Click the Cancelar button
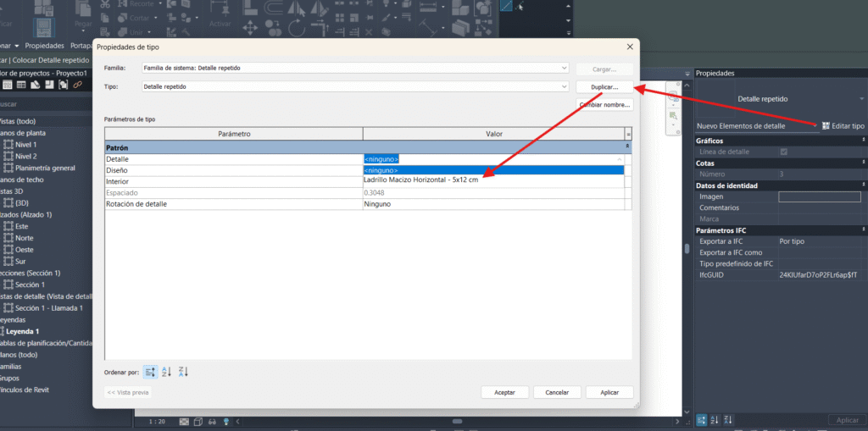 click(x=557, y=393)
